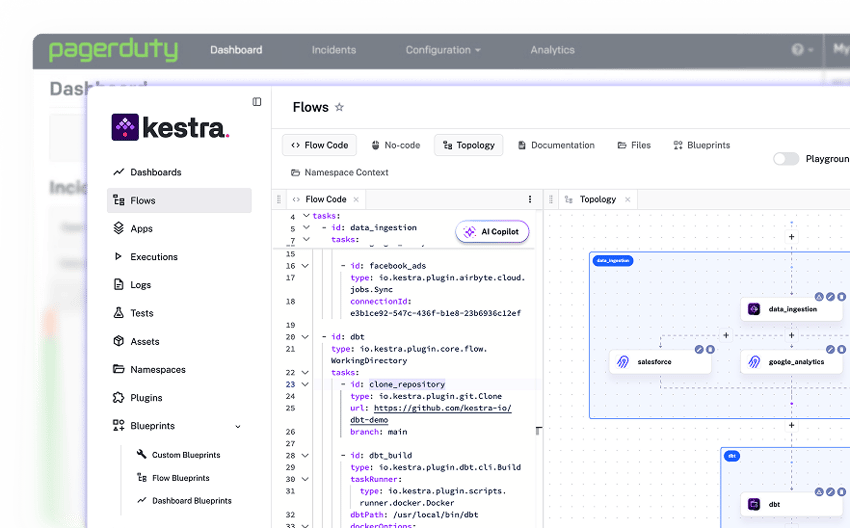Click the PagerDuty Incidents menu item
This screenshot has width=850, height=528.
[333, 50]
